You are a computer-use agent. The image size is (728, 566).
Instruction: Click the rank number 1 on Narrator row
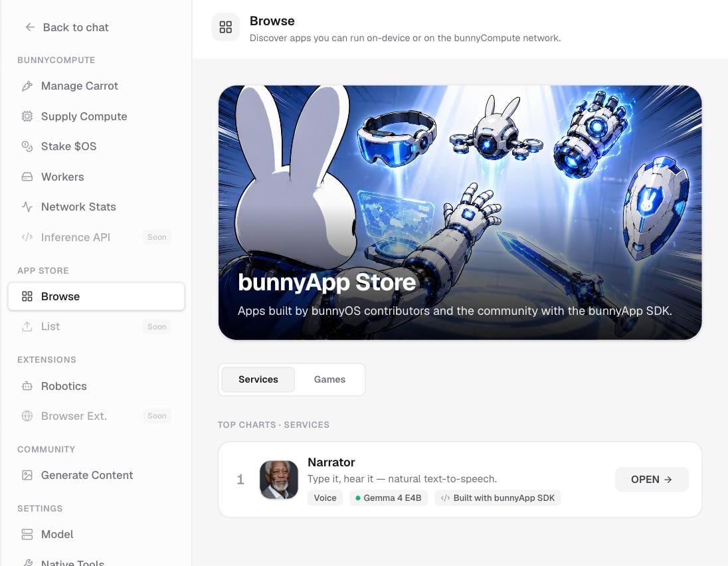click(x=240, y=479)
